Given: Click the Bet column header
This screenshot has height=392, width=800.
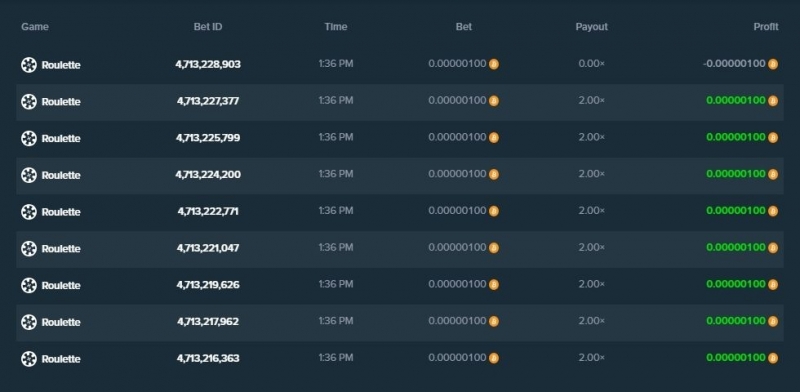Looking at the screenshot, I should [464, 27].
